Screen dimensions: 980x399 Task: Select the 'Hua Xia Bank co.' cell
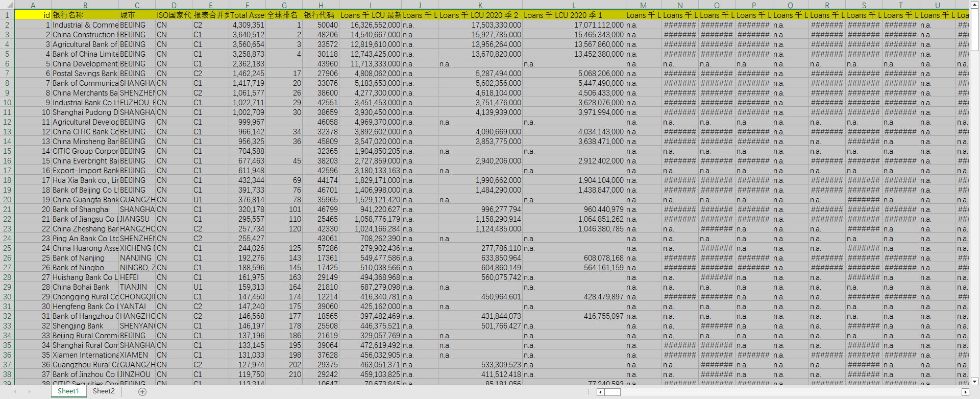(85, 180)
